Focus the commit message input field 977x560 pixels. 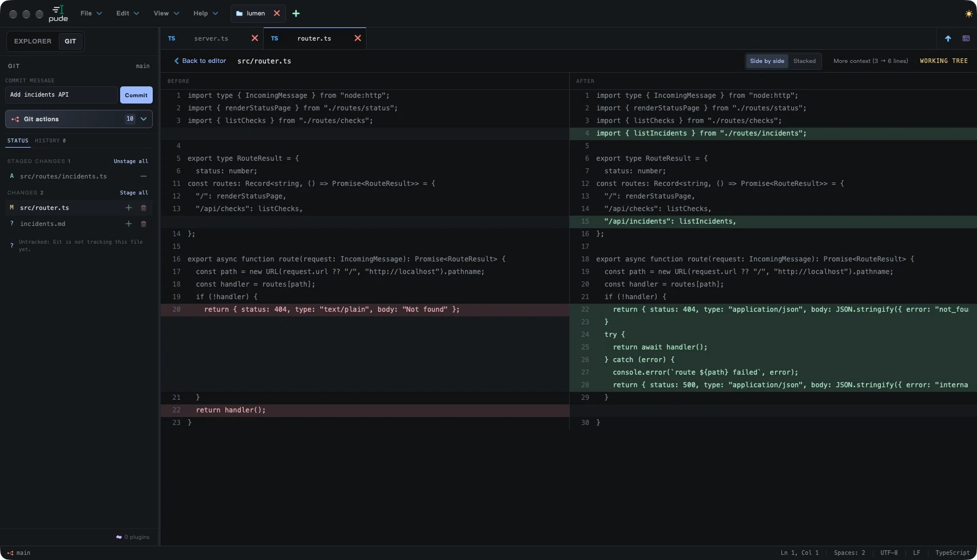(61, 95)
